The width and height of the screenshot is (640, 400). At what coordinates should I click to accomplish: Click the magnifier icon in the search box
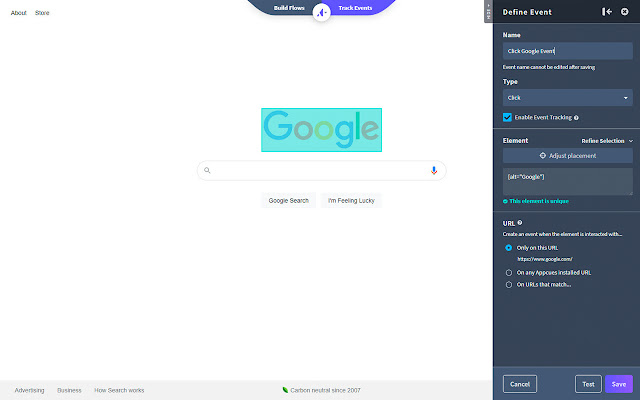(x=207, y=170)
